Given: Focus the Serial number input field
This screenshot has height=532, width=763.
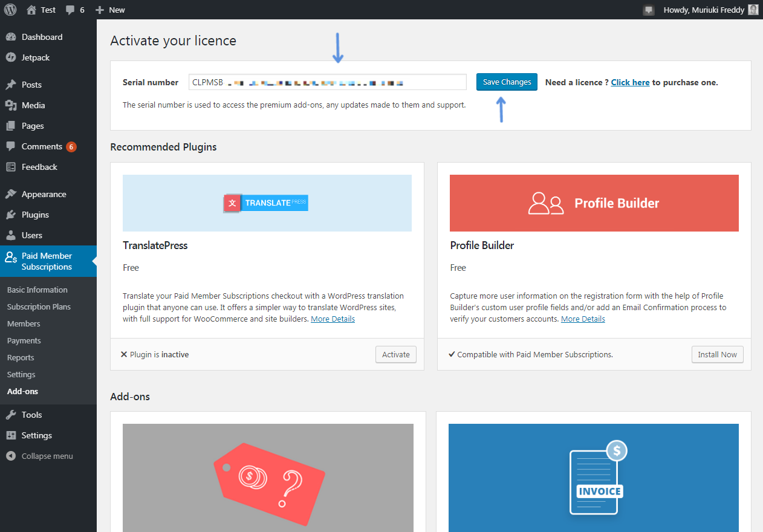Looking at the screenshot, I should 327,82.
